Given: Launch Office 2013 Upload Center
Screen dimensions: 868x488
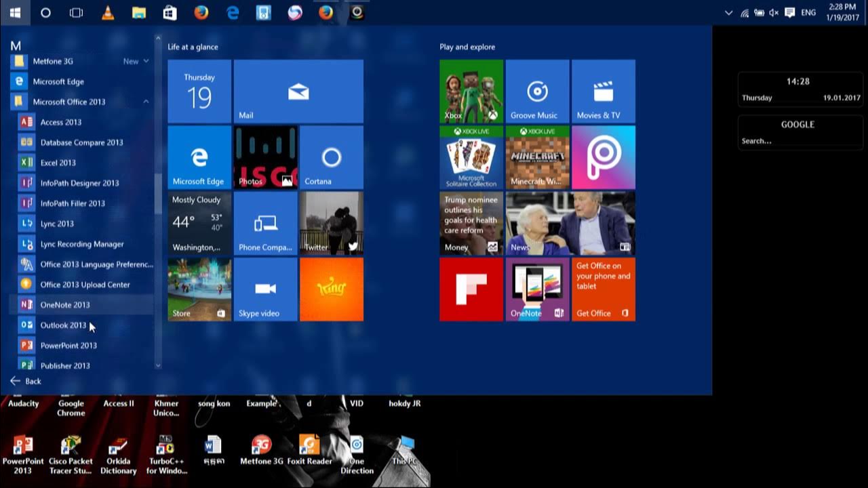Looking at the screenshot, I should point(81,285).
